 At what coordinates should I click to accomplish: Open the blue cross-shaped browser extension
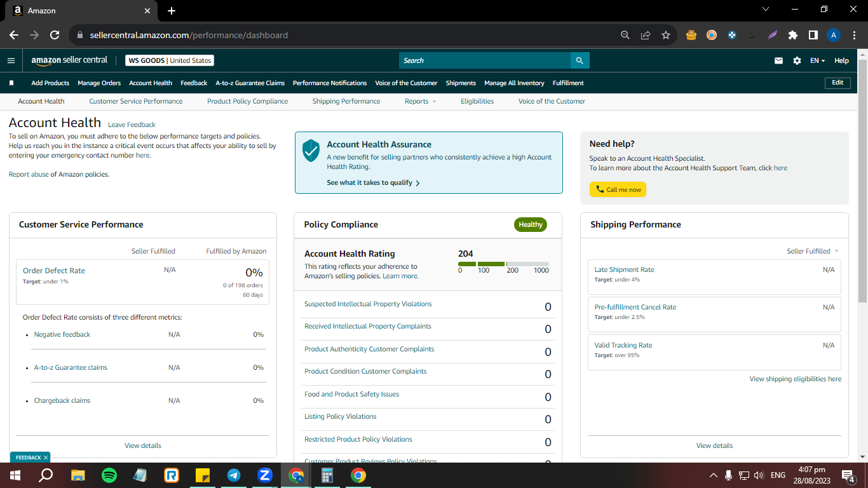[732, 36]
